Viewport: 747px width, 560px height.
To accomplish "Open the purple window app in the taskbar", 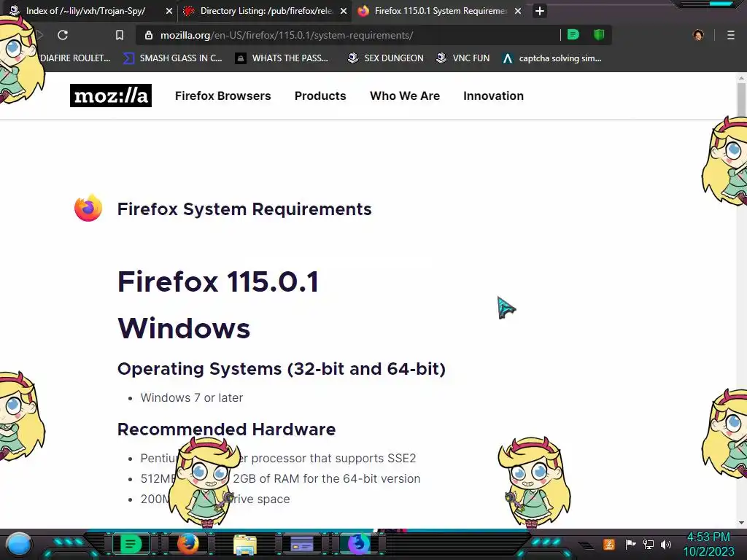I will pyautogui.click(x=302, y=544).
